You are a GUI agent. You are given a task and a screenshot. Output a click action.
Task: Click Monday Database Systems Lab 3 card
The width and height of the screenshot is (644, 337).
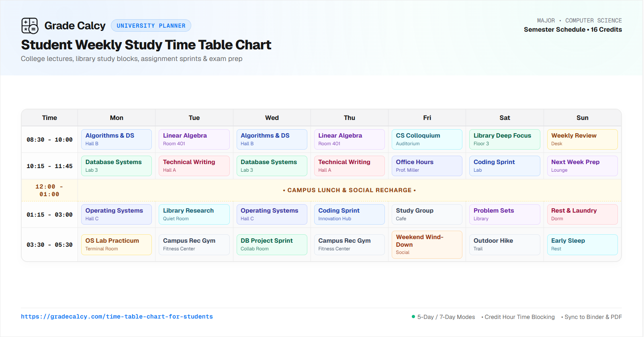point(117,166)
